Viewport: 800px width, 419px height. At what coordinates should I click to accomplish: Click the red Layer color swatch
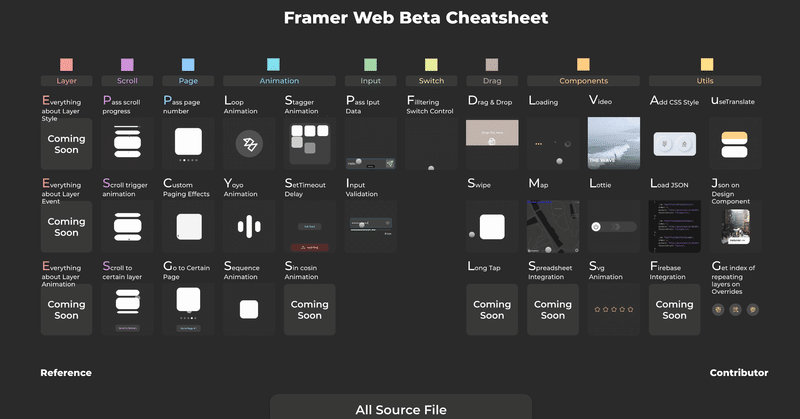(x=66, y=65)
